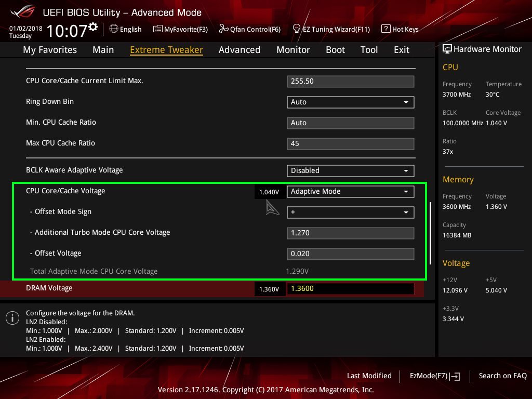Click the DRAM Voltage 1.3600 field
The width and height of the screenshot is (532, 399).
pyautogui.click(x=351, y=289)
